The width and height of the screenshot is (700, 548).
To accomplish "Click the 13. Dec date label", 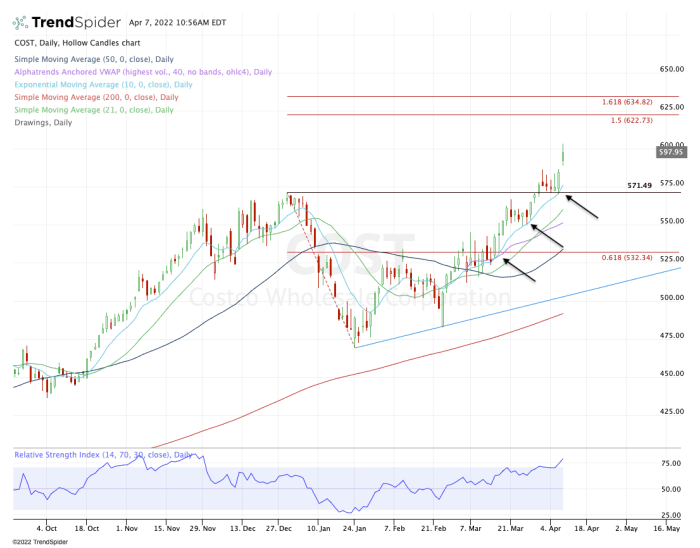I will tap(243, 528).
